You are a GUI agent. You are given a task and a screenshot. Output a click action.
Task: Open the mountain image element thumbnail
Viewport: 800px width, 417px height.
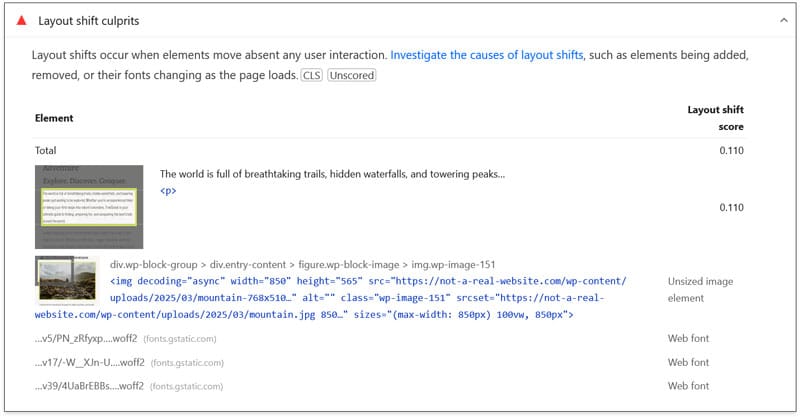(x=66, y=280)
